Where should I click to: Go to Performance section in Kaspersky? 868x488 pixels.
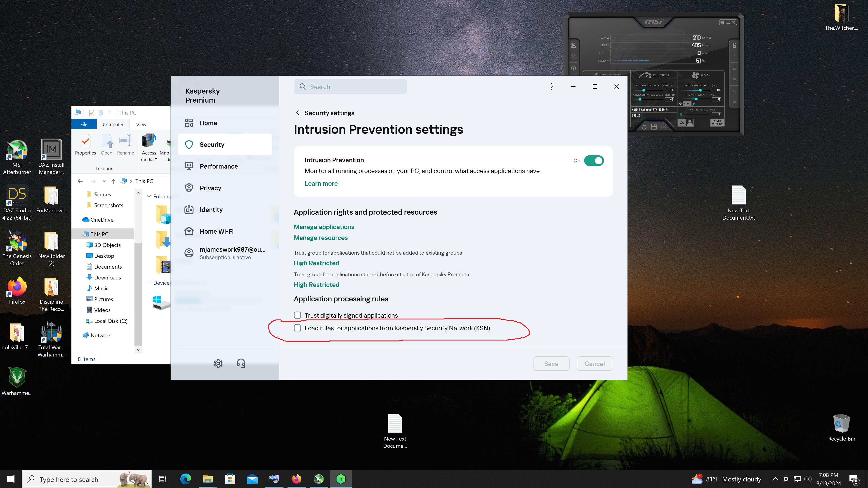coord(218,166)
